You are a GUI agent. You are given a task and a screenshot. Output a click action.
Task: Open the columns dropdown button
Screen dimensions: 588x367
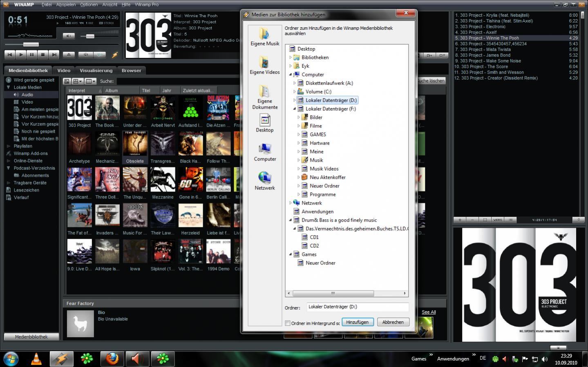tap(91, 81)
